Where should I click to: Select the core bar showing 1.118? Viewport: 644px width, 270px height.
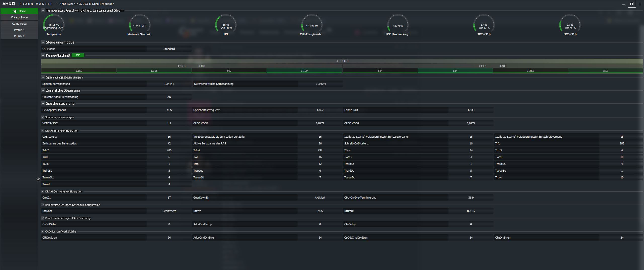pos(154,71)
